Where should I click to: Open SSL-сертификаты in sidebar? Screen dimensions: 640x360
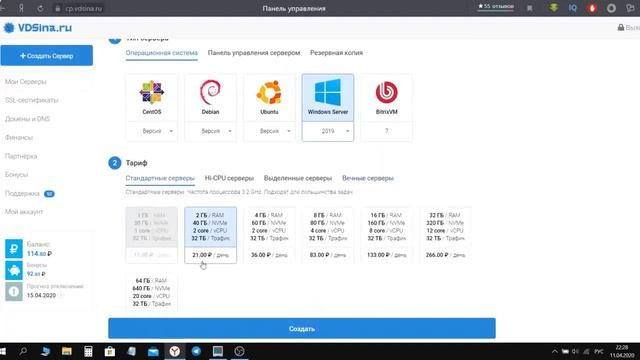pyautogui.click(x=31, y=100)
